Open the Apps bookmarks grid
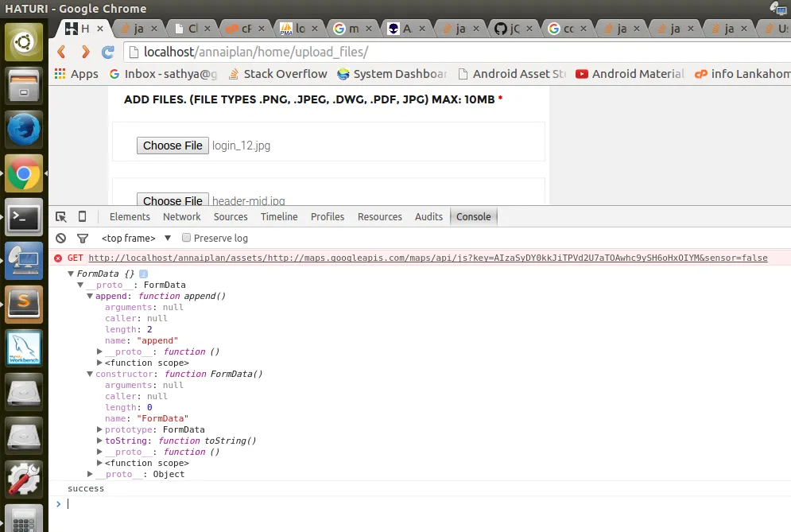 point(76,74)
